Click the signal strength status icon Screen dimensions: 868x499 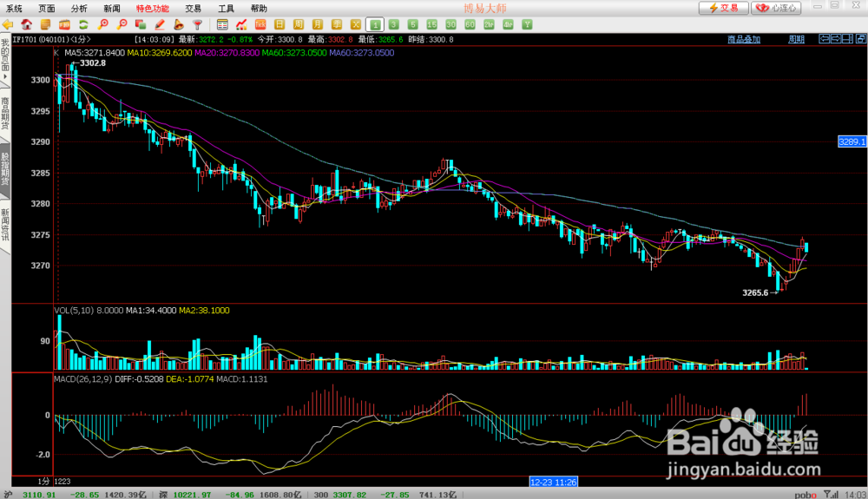click(x=831, y=494)
